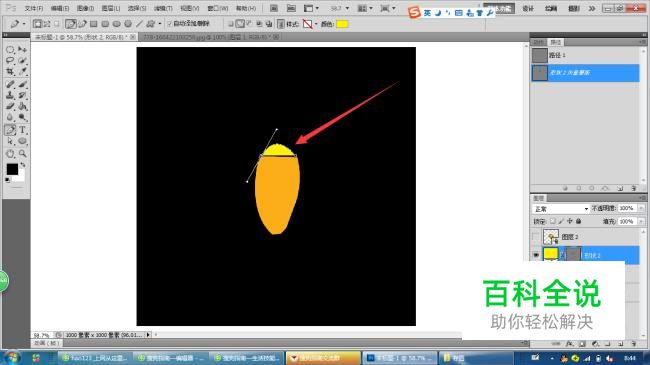Select the Zoom tool
This screenshot has height=365, width=650.
point(22,153)
